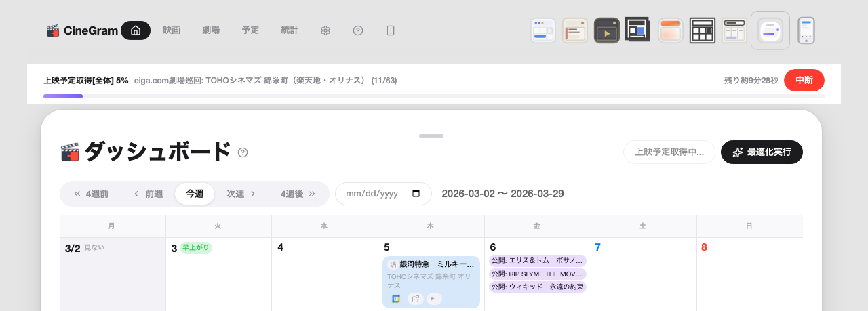Image resolution: width=868 pixels, height=311 pixels.
Task: Open the 統計 menu
Action: (290, 30)
